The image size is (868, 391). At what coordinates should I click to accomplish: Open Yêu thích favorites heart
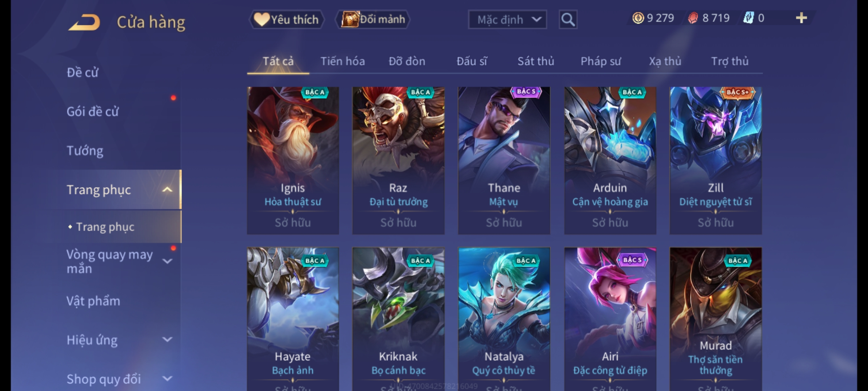(x=287, y=20)
